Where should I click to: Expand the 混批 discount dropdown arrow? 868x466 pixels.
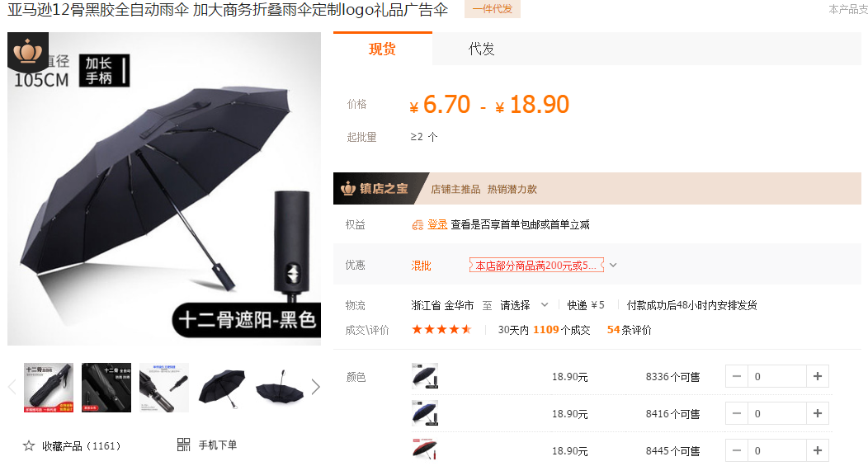pyautogui.click(x=613, y=265)
